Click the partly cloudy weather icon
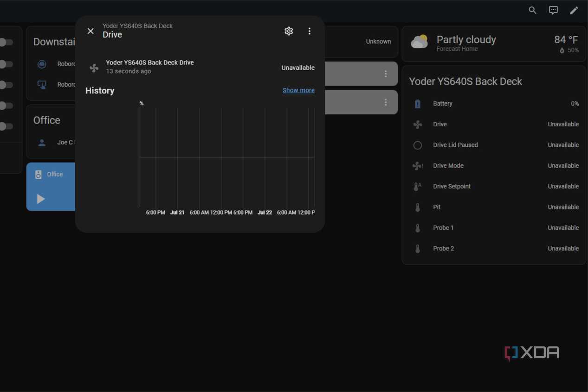588x392 pixels. pos(420,42)
